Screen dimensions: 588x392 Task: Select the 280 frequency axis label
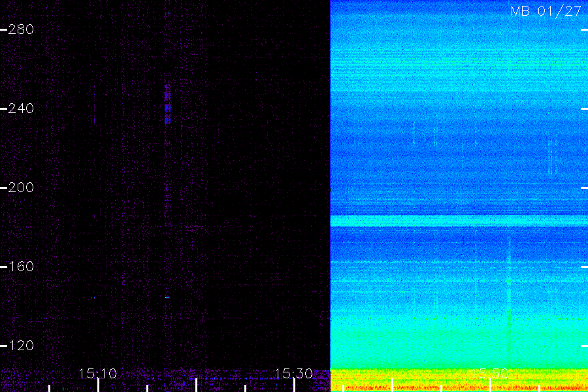[x=21, y=29]
